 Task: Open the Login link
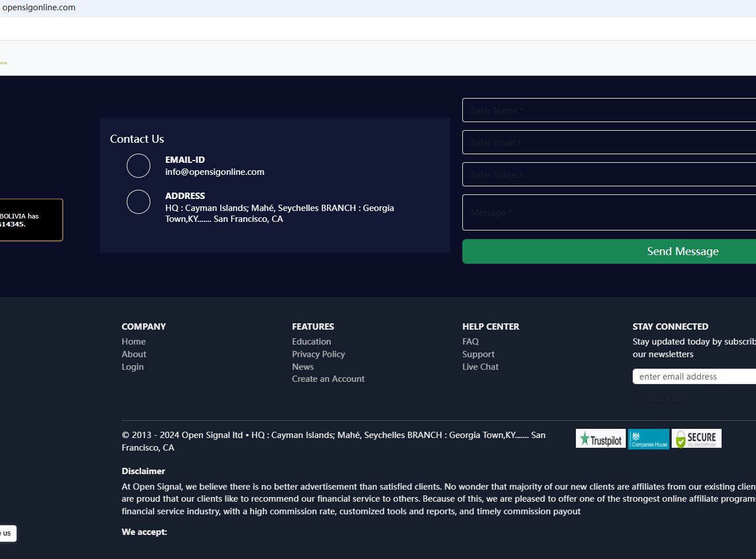133,367
